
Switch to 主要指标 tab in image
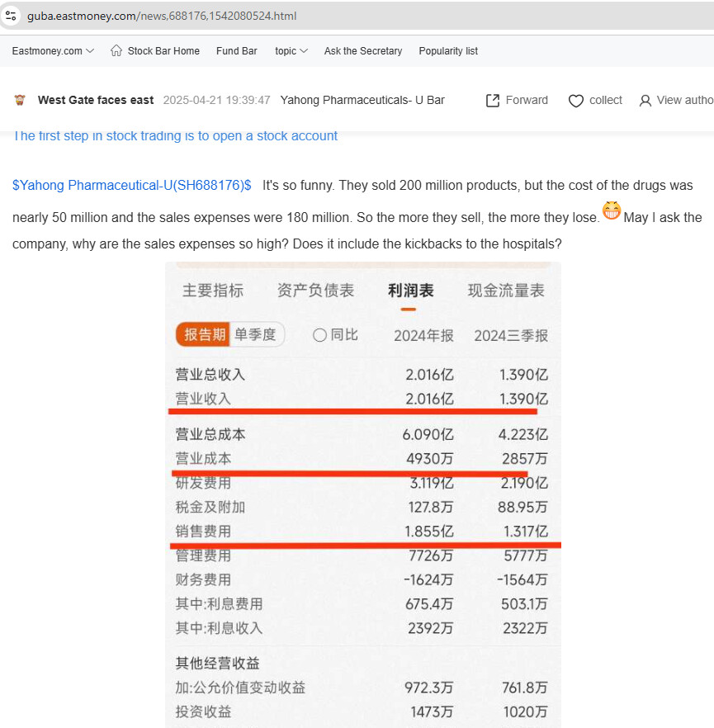coord(213,291)
